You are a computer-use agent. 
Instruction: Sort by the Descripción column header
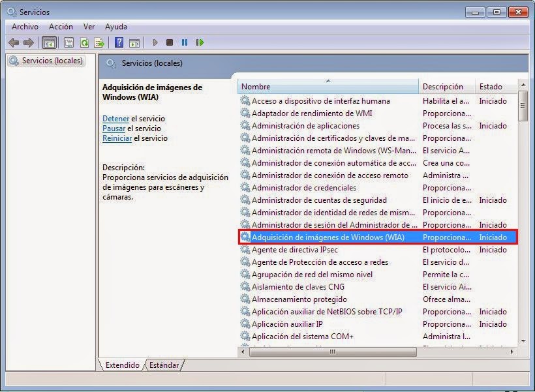447,87
